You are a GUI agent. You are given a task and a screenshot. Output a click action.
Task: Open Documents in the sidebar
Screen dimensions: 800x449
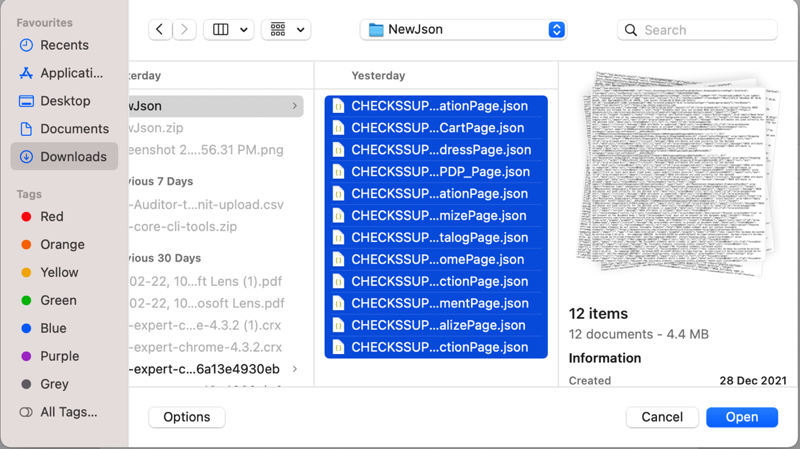click(x=74, y=129)
